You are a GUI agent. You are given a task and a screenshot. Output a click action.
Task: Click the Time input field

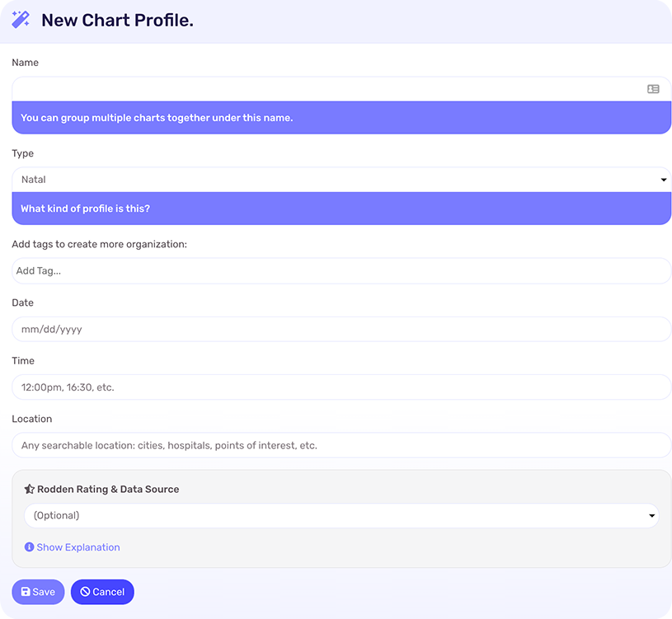pos(341,387)
